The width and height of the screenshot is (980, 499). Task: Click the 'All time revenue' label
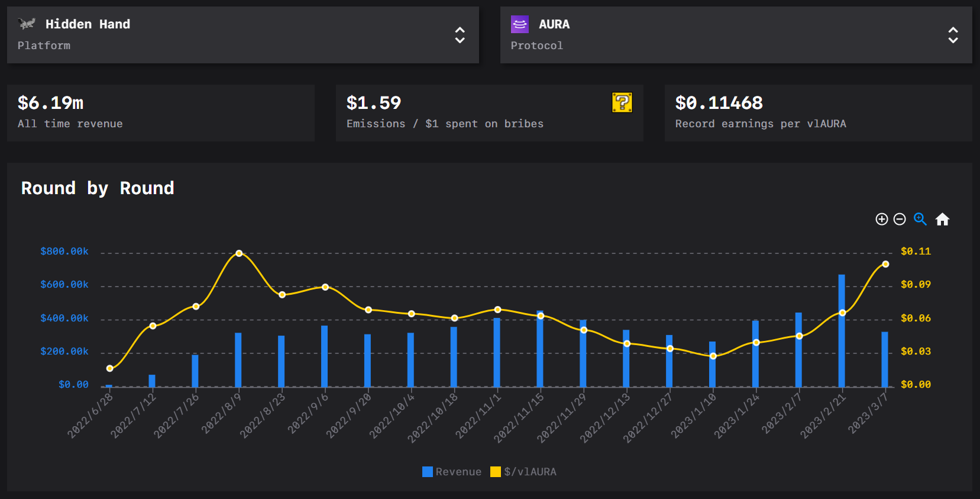[x=70, y=124]
